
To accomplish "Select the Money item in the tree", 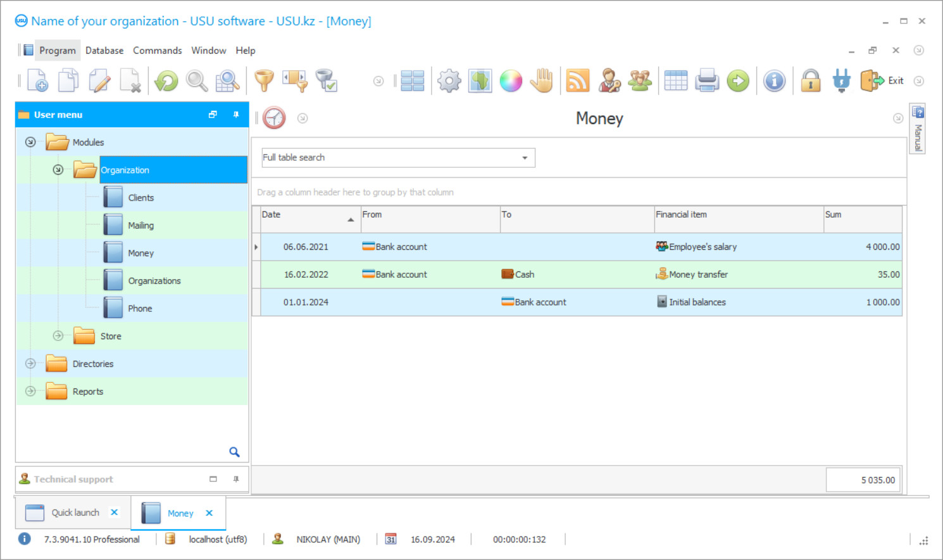I will 141,252.
